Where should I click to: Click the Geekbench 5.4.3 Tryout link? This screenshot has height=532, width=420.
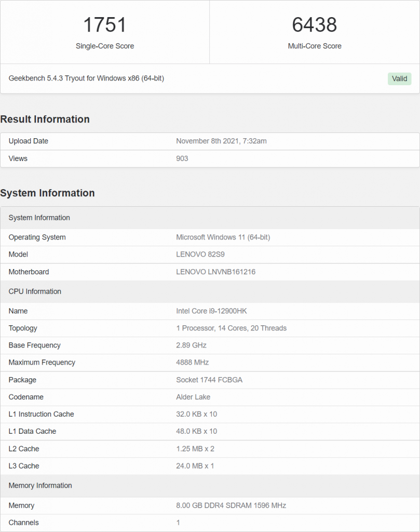pos(87,78)
